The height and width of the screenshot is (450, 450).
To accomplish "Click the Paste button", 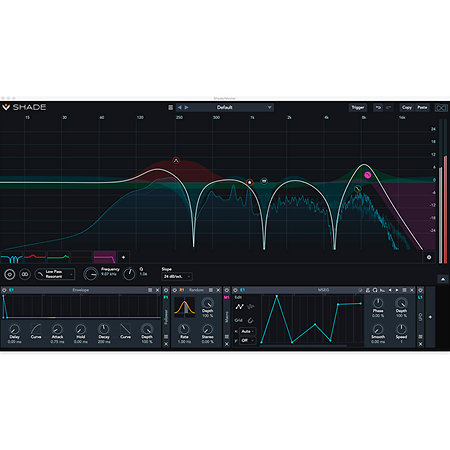I will [422, 107].
